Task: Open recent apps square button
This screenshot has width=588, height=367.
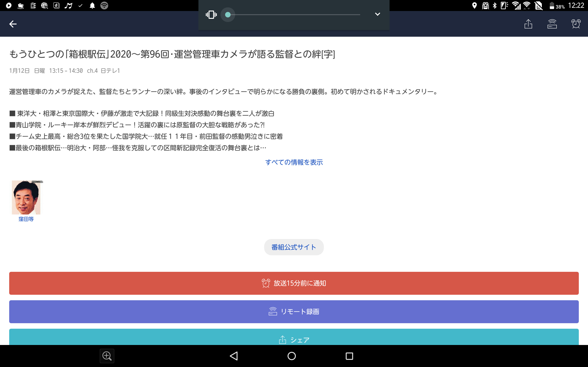Action: point(349,356)
